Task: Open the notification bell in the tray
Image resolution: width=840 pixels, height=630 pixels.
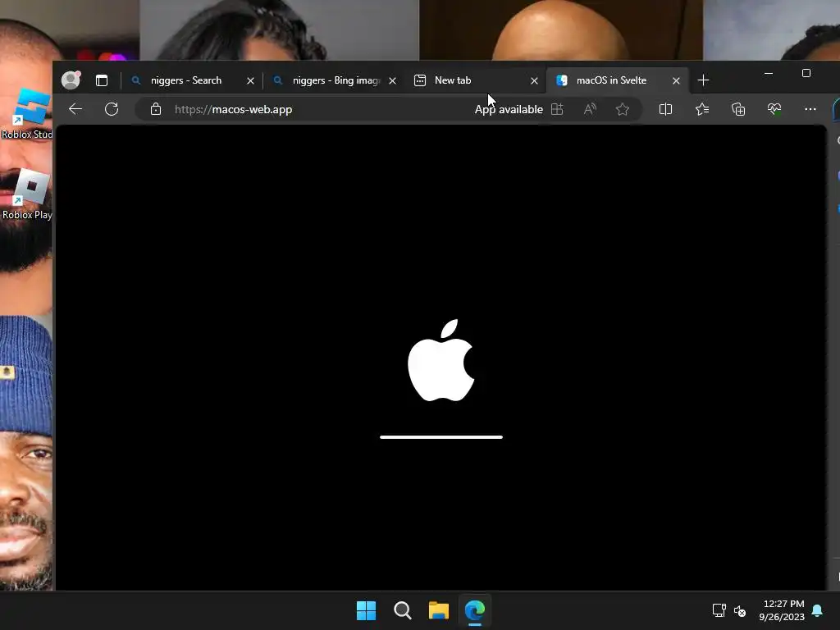Action: 818,610
